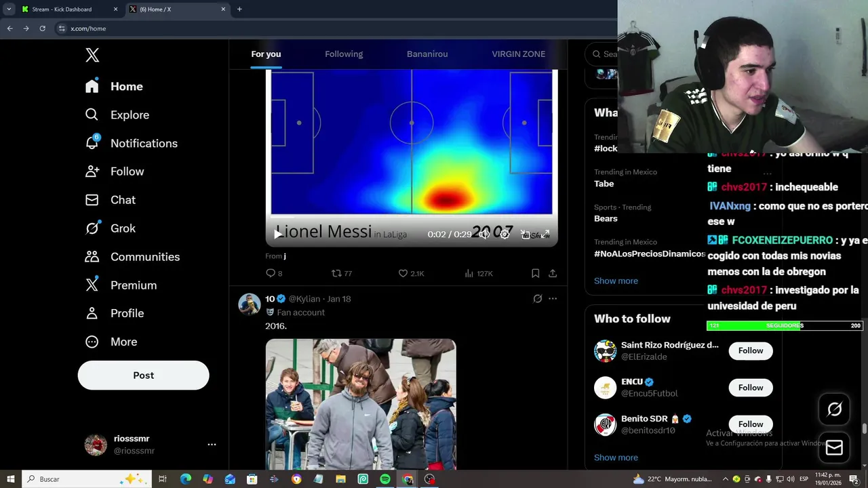
Task: Reply to the Messi heatmap post
Action: coord(274,273)
